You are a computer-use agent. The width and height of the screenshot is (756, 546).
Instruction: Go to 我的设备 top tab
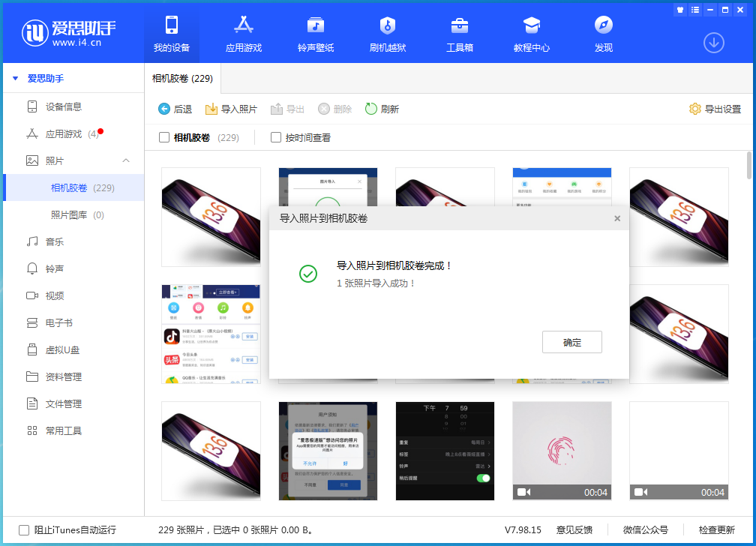pos(172,31)
